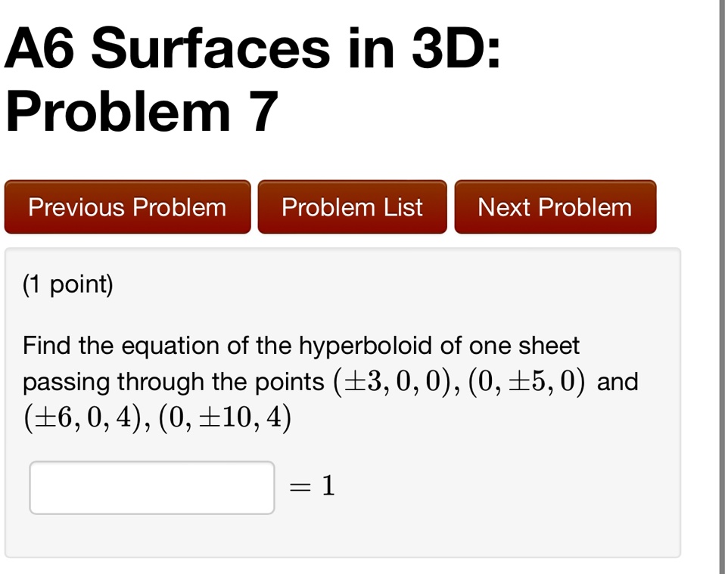The width and height of the screenshot is (728, 574).
Task: Click empty gray area below the answer box
Action: point(343,536)
